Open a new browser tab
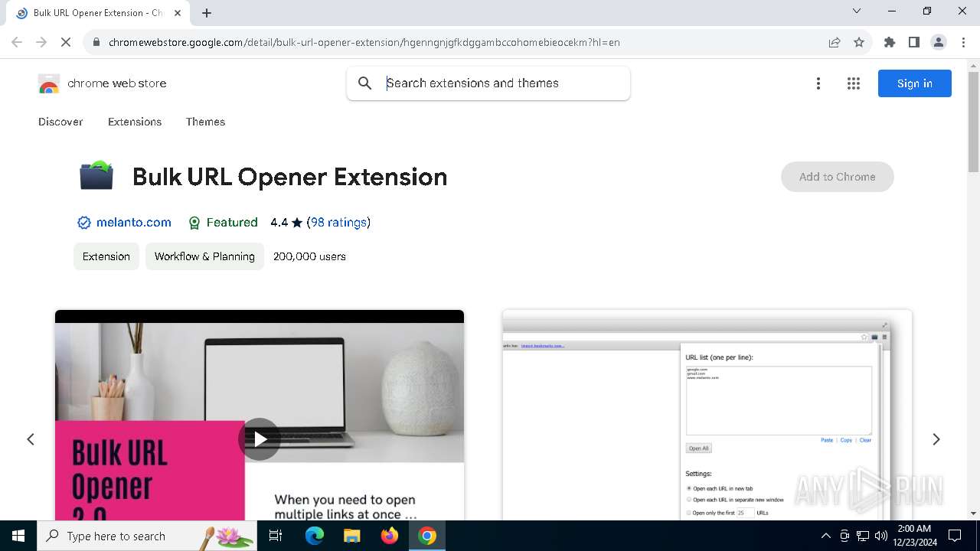 pyautogui.click(x=207, y=13)
